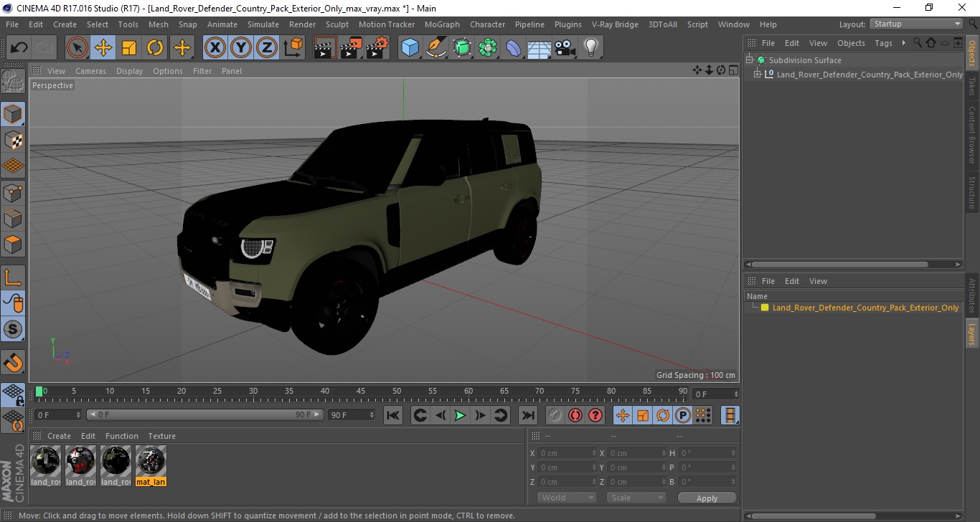Open the viewport Cameras menu
This screenshot has width=980, height=522.
coord(90,71)
